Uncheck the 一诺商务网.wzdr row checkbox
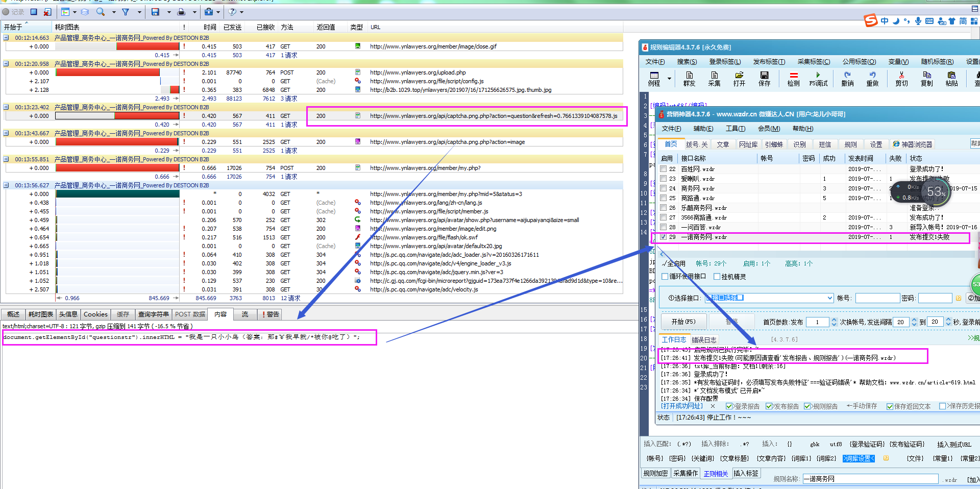 [x=664, y=237]
